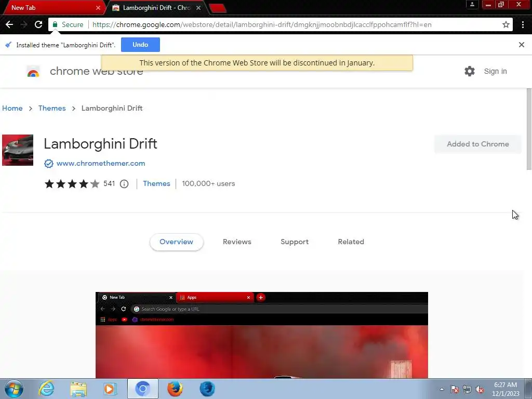The height and width of the screenshot is (399, 532).
Task: Launch Firefox from the taskbar
Action: point(175,389)
